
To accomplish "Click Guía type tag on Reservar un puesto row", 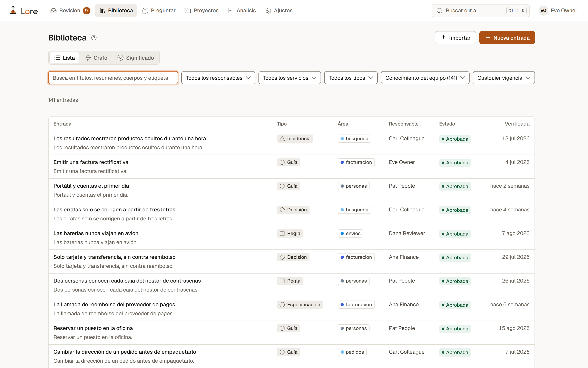I will (288, 328).
